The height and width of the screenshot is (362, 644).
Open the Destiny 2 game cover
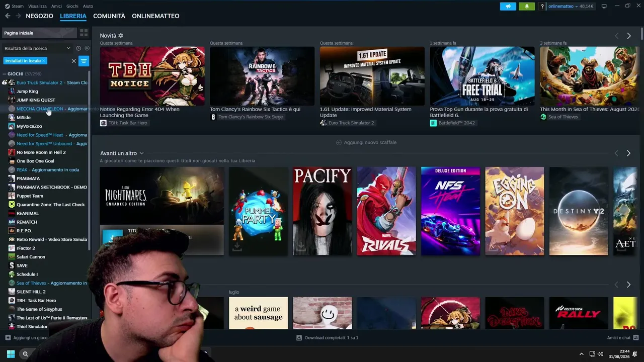(579, 211)
